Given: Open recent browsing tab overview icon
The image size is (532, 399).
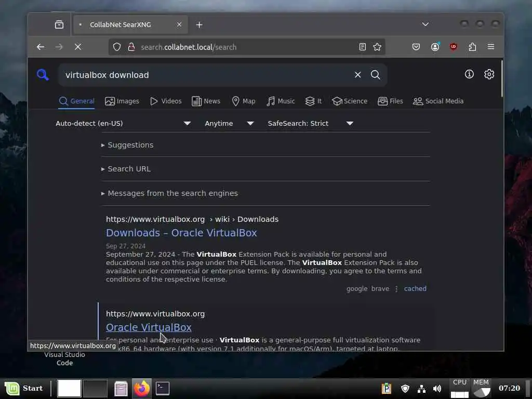Looking at the screenshot, I should [x=59, y=24].
